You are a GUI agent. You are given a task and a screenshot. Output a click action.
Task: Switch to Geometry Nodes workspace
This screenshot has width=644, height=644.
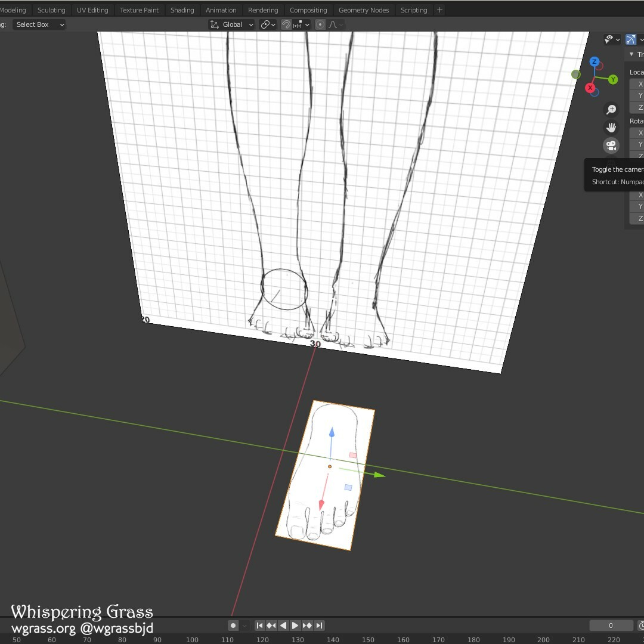[364, 10]
